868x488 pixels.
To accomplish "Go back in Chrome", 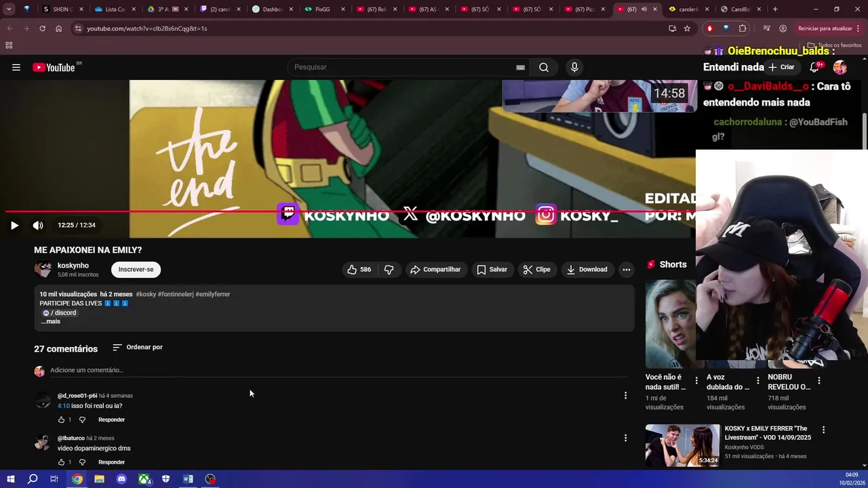I will coord(9,28).
